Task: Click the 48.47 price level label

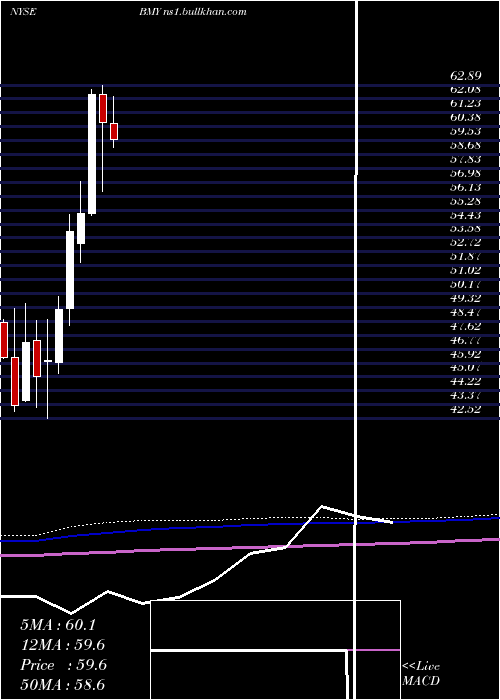Action: coord(465,312)
